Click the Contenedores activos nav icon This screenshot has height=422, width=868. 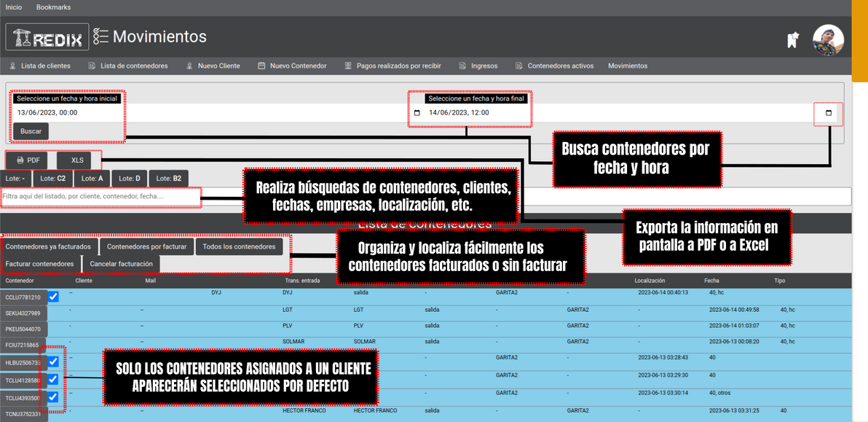519,66
